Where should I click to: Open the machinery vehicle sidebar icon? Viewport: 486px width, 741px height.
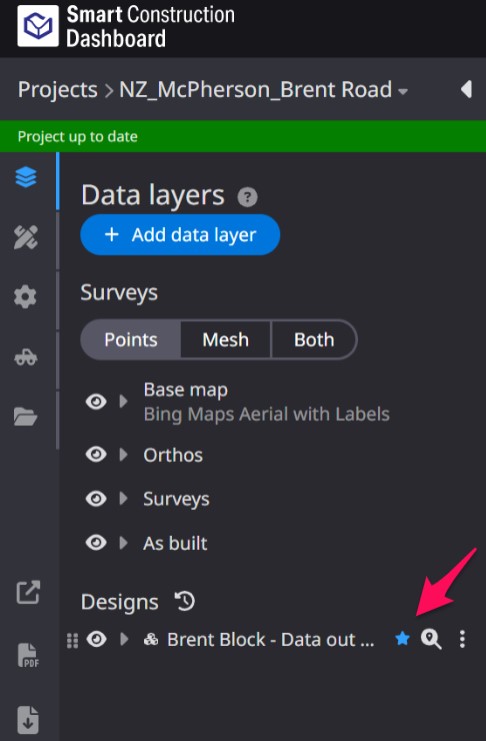pyautogui.click(x=26, y=357)
